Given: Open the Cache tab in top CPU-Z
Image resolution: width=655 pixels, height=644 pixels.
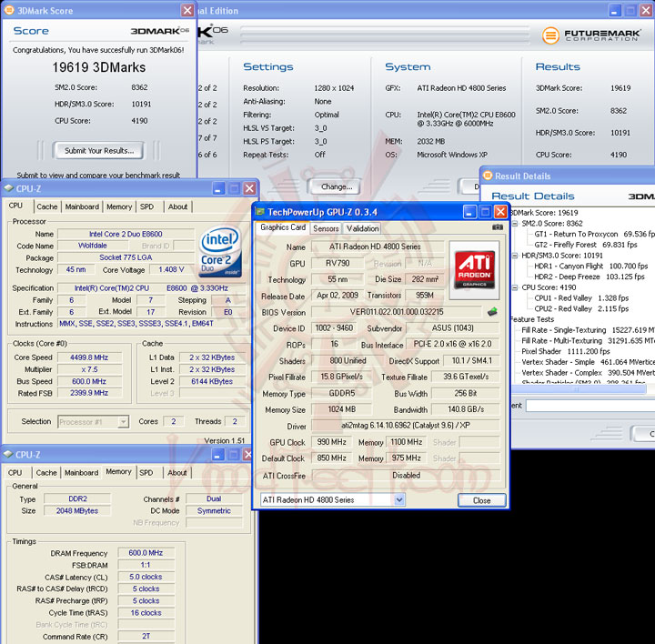Looking at the screenshot, I should tap(46, 206).
